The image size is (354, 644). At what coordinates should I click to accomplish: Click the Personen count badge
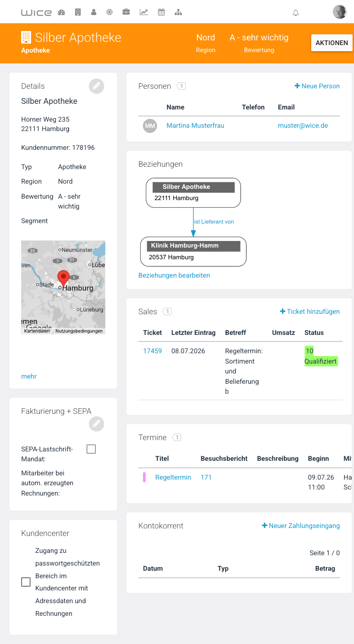181,86
